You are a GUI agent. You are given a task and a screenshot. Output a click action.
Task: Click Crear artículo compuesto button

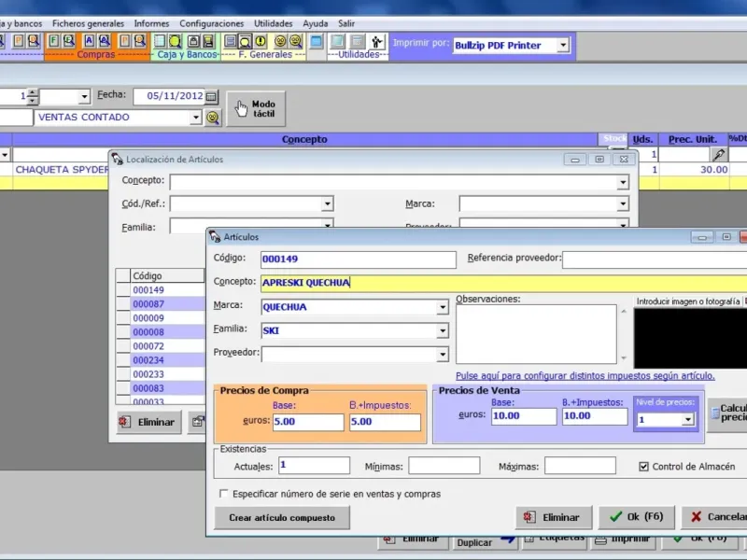(x=282, y=518)
